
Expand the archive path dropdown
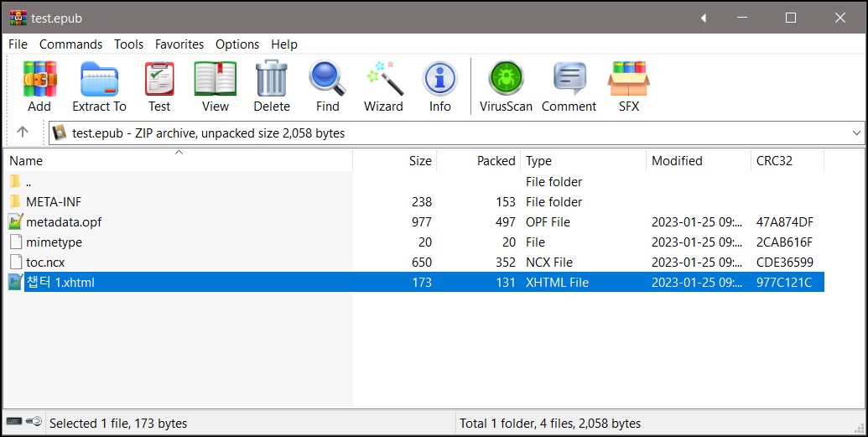[x=856, y=133]
